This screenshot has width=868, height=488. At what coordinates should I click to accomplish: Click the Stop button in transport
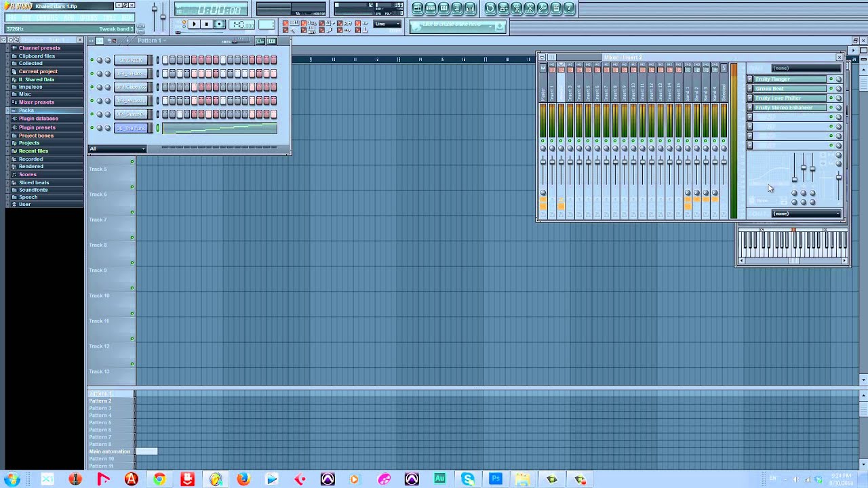pyautogui.click(x=206, y=24)
